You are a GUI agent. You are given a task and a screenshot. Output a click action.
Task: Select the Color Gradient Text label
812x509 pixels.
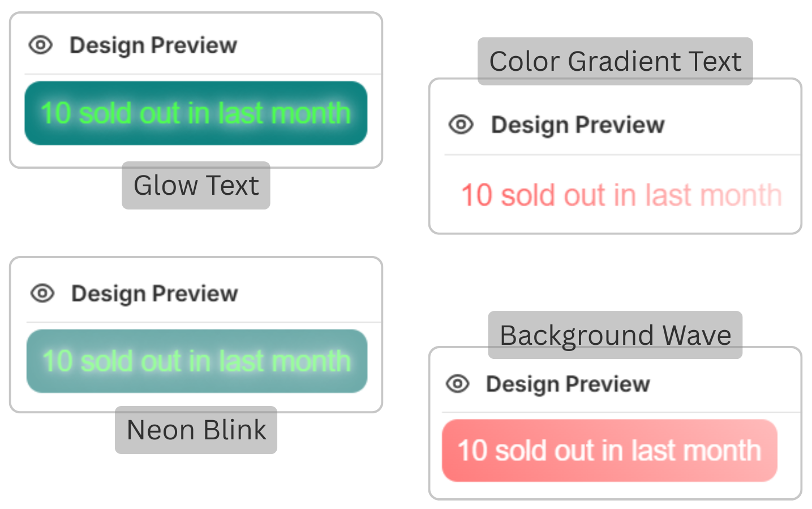[x=615, y=61]
